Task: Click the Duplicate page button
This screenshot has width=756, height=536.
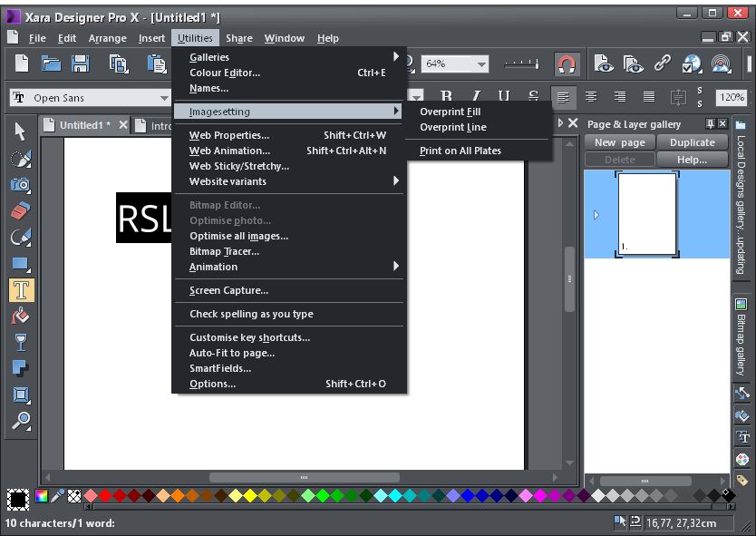Action: pyautogui.click(x=693, y=142)
